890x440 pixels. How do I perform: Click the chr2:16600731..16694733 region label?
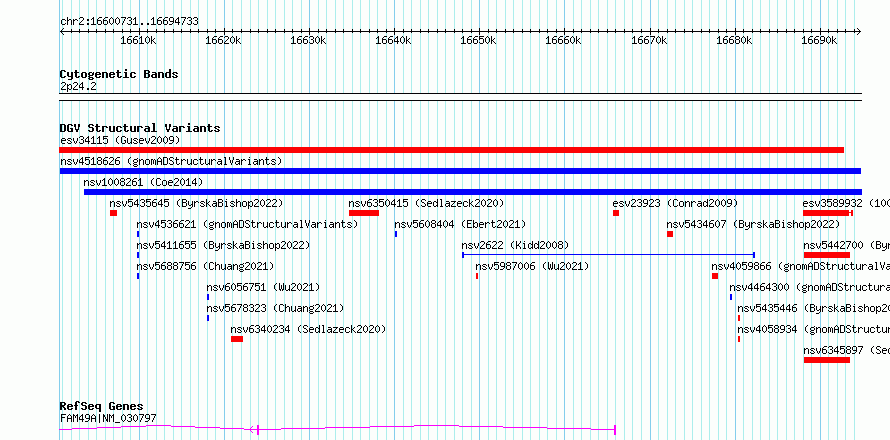coord(129,22)
